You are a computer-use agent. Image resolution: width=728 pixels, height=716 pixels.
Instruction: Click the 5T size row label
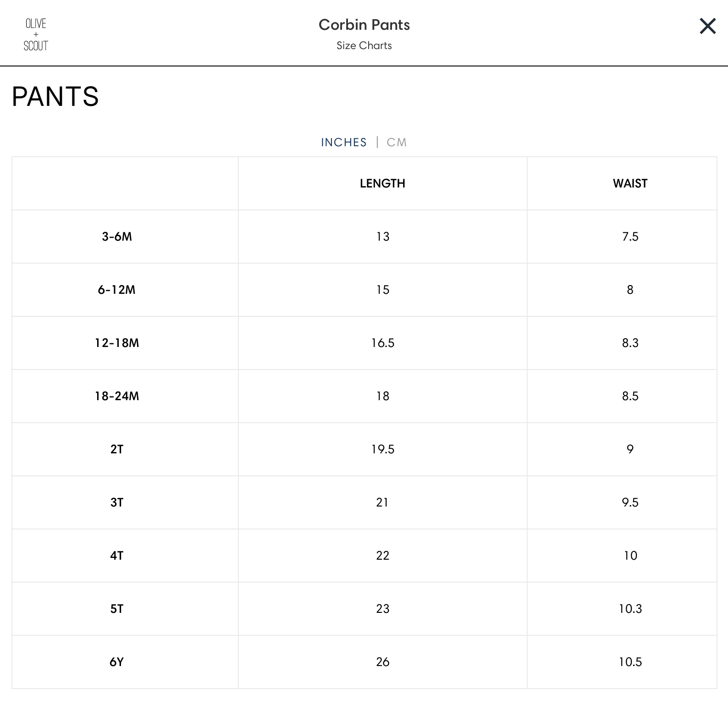(117, 609)
